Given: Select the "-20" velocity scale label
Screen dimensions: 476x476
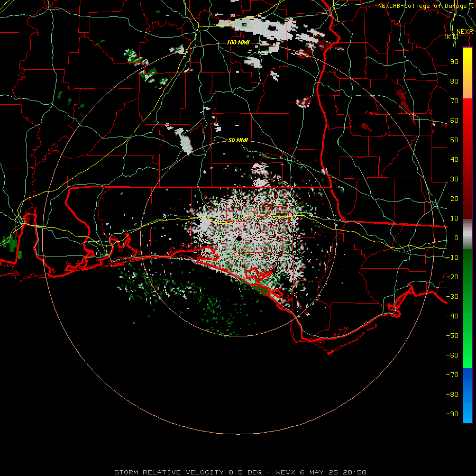Looking at the screenshot, I should click(452, 277).
